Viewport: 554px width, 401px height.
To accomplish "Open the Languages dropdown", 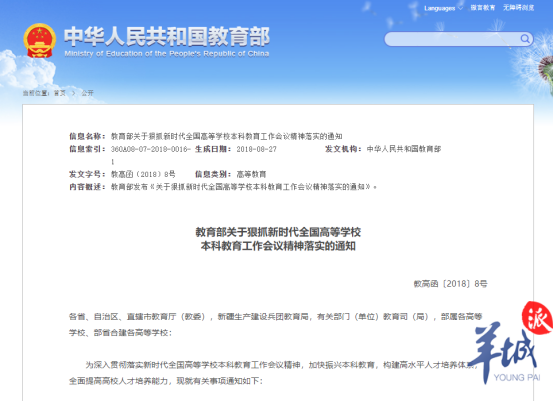I will [x=443, y=8].
